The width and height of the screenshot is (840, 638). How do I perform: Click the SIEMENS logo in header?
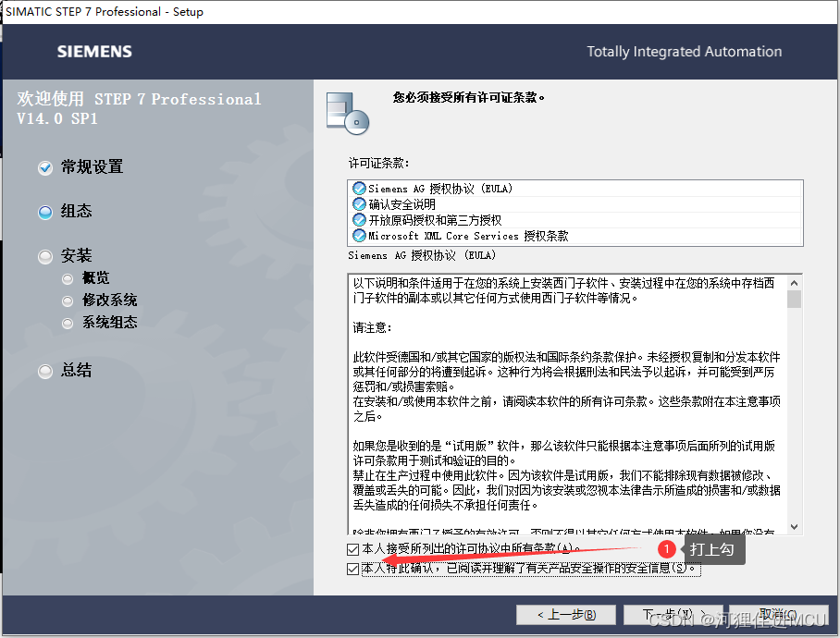(94, 52)
